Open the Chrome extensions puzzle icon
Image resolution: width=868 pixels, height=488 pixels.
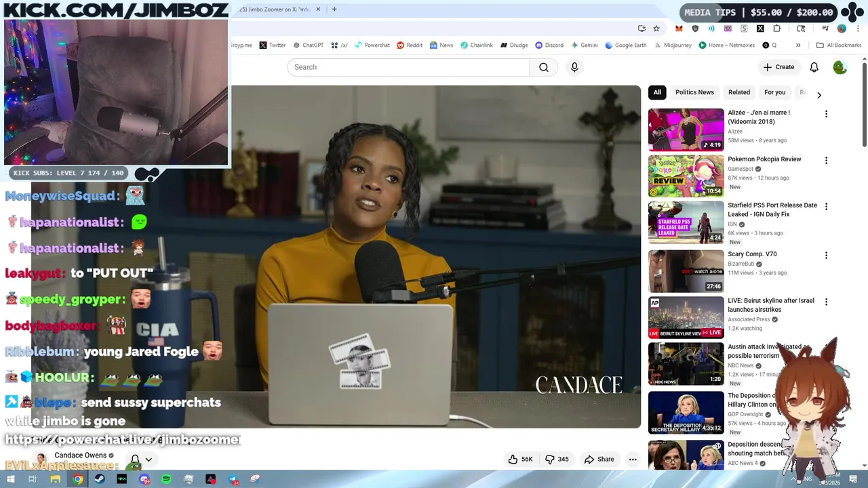pyautogui.click(x=777, y=28)
